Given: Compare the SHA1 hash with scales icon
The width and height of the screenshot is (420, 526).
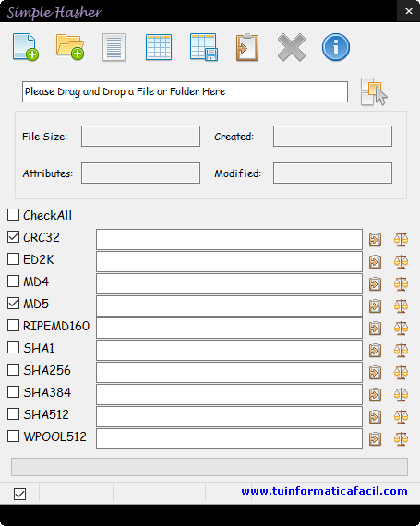Looking at the screenshot, I should coord(401,351).
